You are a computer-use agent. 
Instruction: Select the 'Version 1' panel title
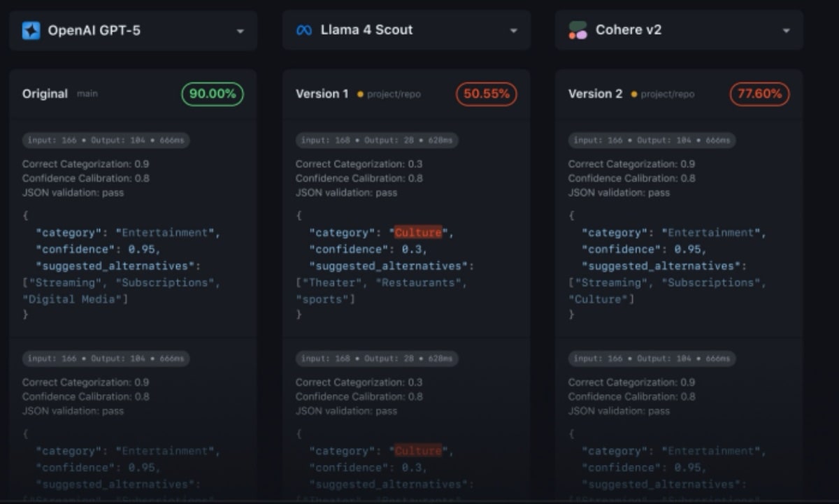click(322, 94)
